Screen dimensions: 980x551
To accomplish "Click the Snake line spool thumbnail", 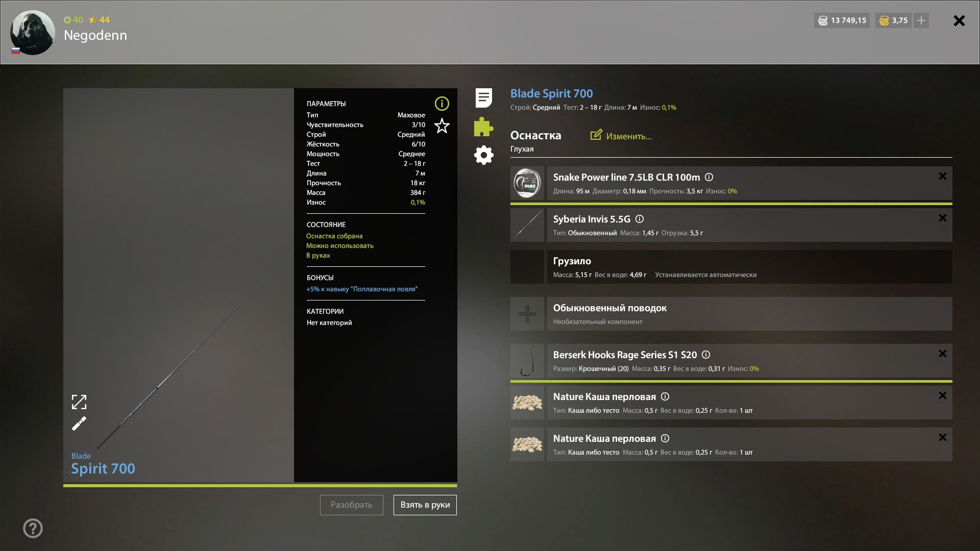I will (527, 183).
